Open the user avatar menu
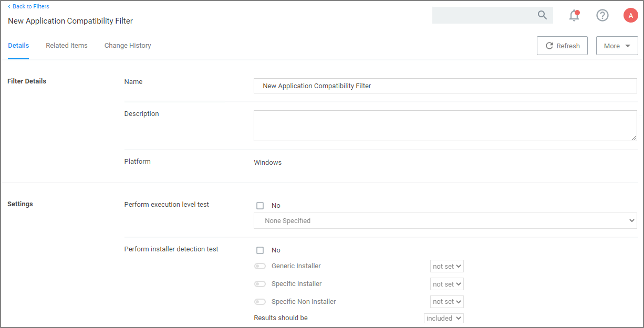 [x=630, y=15]
